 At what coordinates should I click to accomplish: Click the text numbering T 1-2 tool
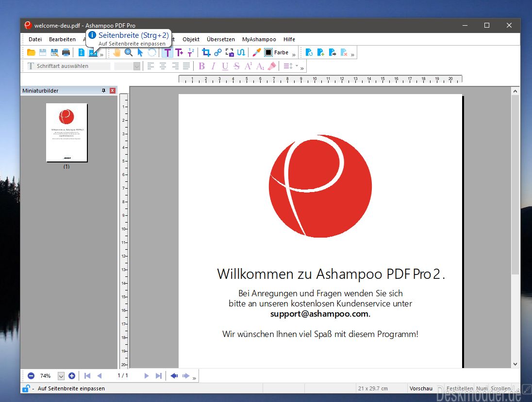tap(191, 52)
